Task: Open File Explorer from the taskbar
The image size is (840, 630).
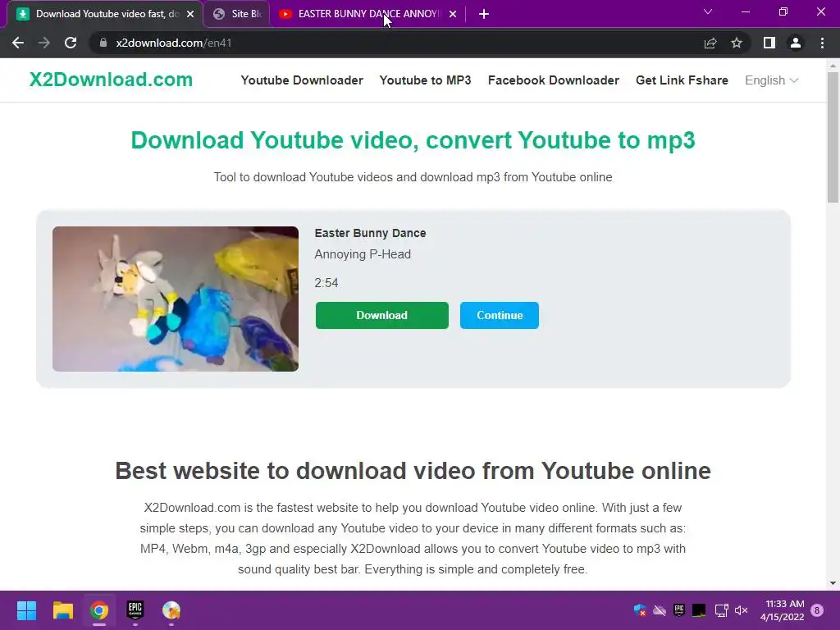Action: (x=62, y=610)
